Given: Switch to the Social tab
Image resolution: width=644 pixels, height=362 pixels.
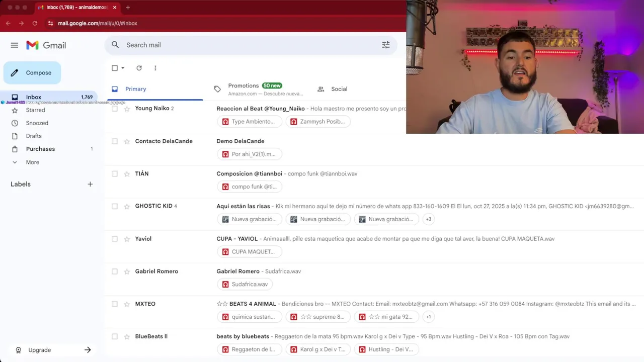Looking at the screenshot, I should point(333,89).
